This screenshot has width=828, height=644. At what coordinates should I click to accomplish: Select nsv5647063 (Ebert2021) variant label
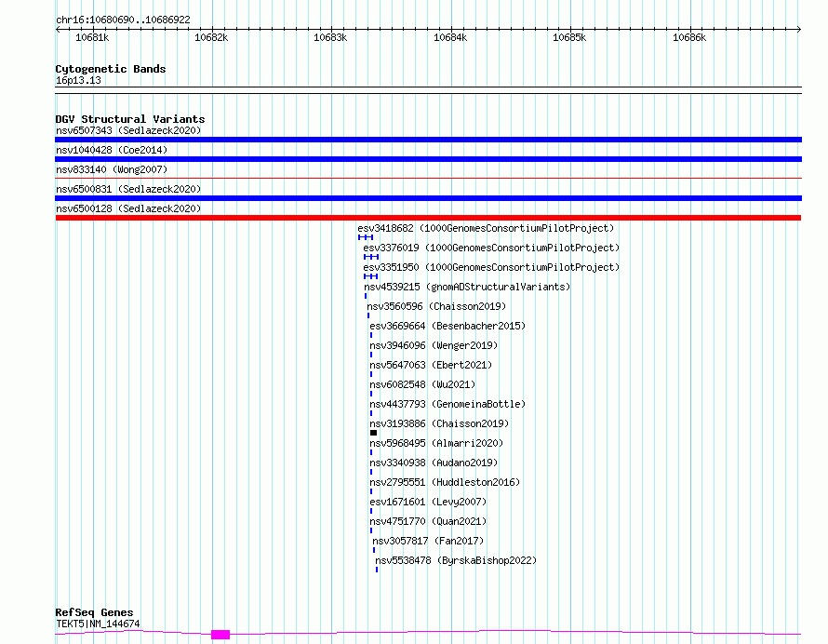[431, 365]
